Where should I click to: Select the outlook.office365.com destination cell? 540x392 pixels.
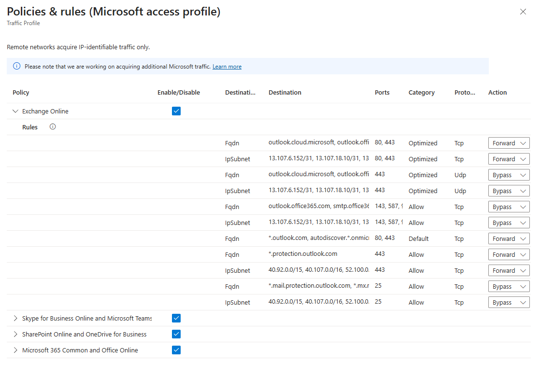click(318, 207)
